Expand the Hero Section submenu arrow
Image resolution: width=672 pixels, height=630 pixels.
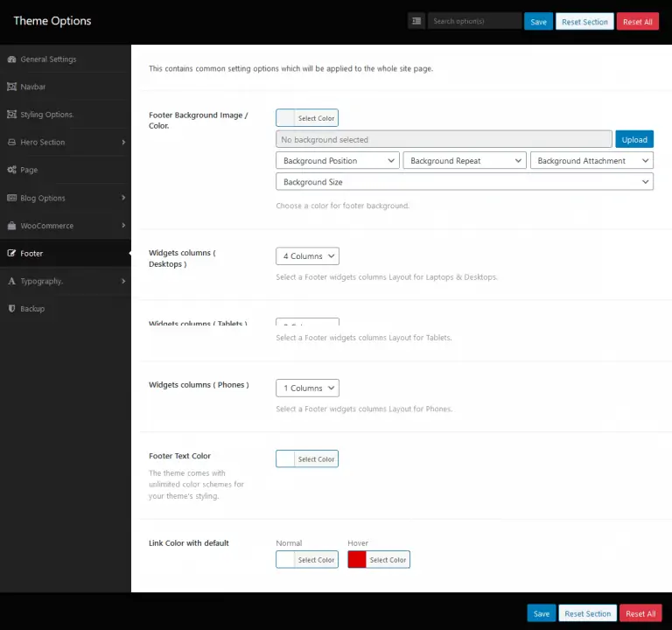[x=123, y=143]
